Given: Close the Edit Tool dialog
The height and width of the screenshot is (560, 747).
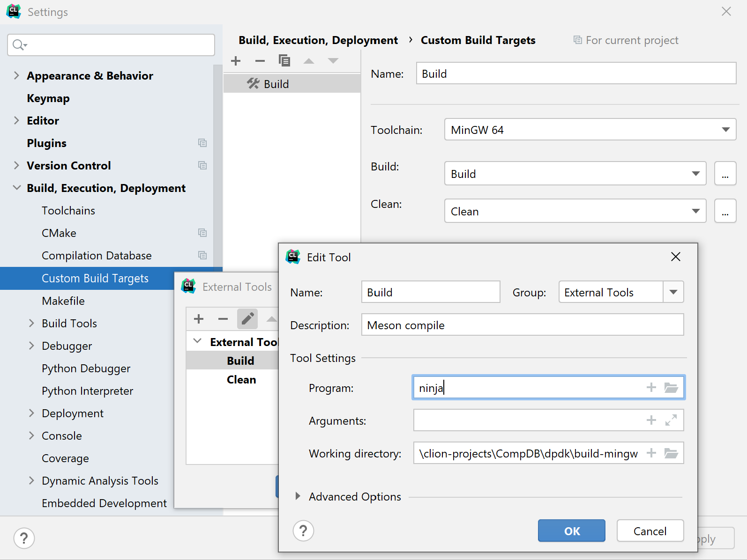Looking at the screenshot, I should click(675, 257).
